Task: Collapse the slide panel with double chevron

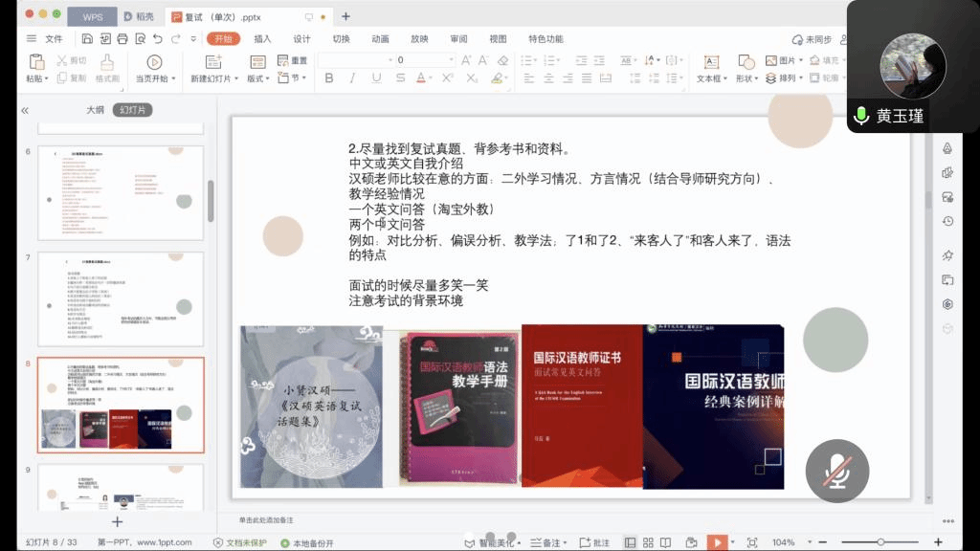Action: click(x=25, y=110)
